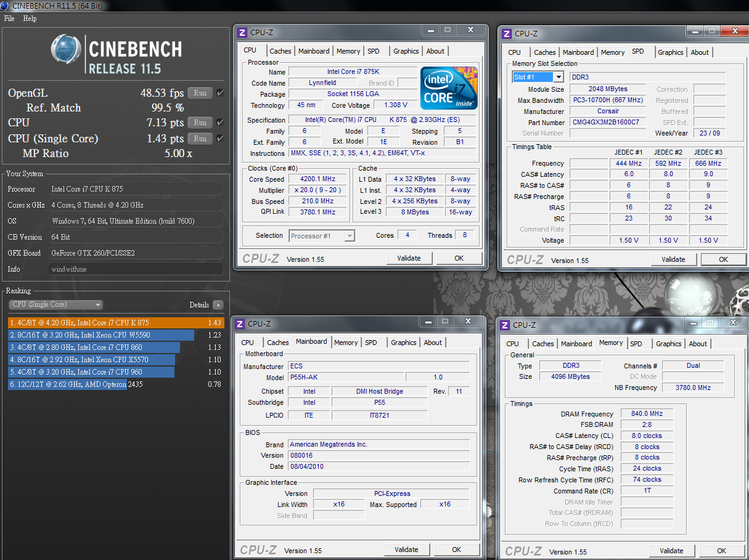Click the Intel Core i7 inside logo
The height and width of the screenshot is (560, 749).
(449, 88)
